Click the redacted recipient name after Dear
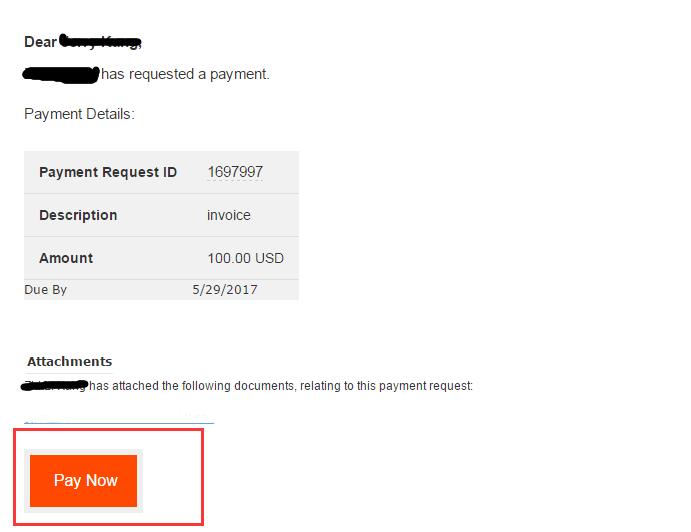The width and height of the screenshot is (691, 532). coord(100,42)
